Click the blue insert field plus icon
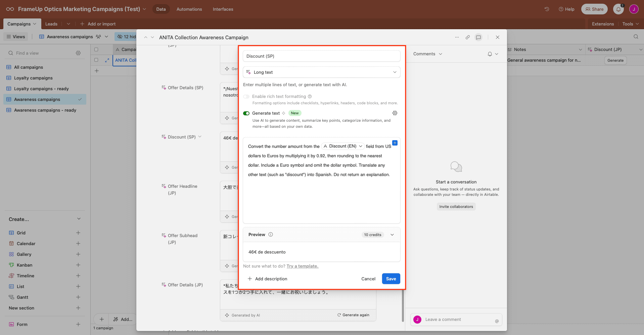This screenshot has width=644, height=335. click(395, 143)
